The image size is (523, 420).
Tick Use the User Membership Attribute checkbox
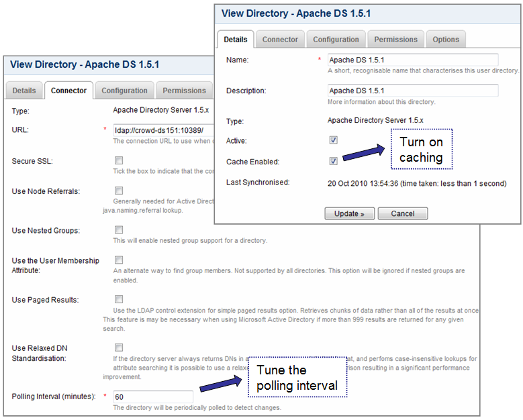pyautogui.click(x=119, y=260)
